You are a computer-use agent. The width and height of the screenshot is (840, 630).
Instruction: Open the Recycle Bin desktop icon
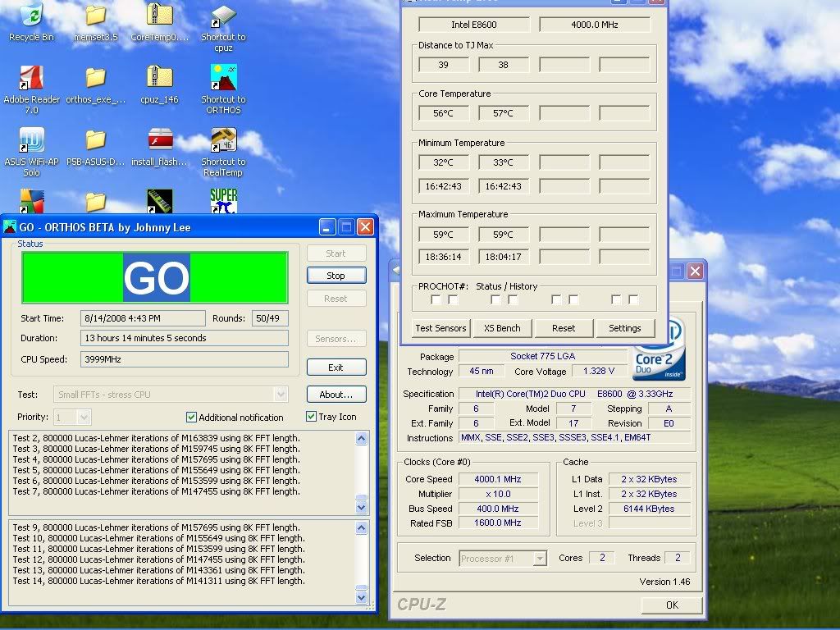click(32, 22)
